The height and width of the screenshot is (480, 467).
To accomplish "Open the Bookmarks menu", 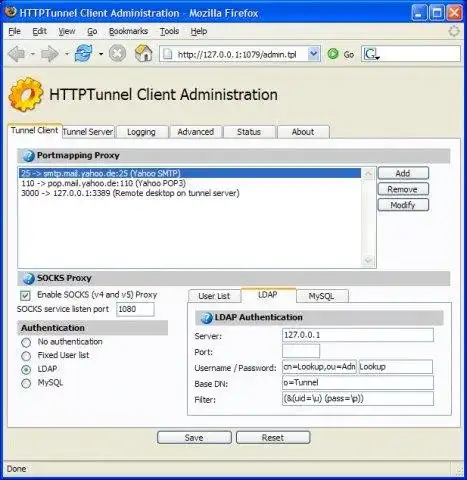I will pyautogui.click(x=128, y=31).
